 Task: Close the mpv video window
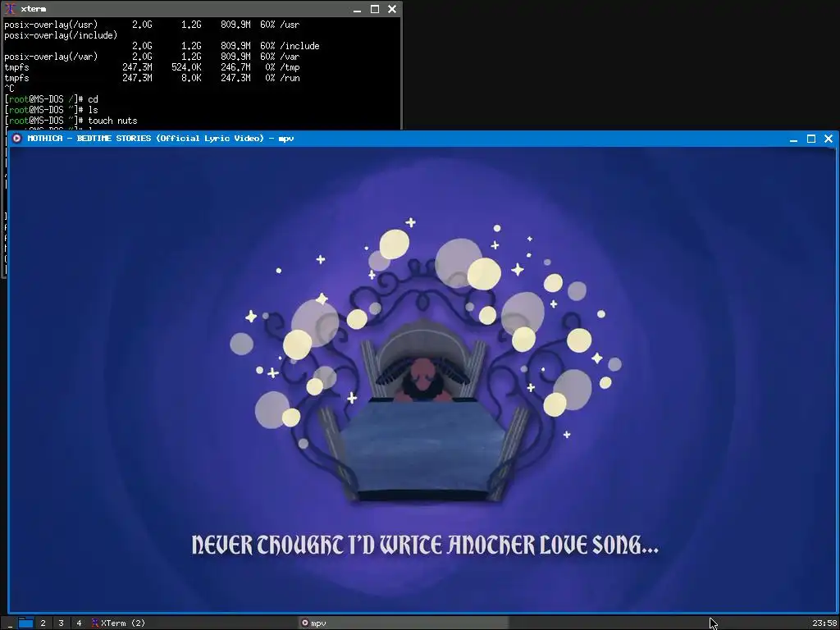pyautogui.click(x=829, y=139)
